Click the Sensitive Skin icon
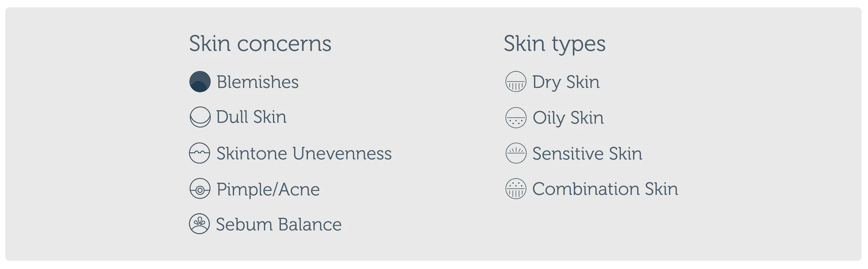Image resolution: width=868 pixels, height=269 pixels. pos(515,153)
